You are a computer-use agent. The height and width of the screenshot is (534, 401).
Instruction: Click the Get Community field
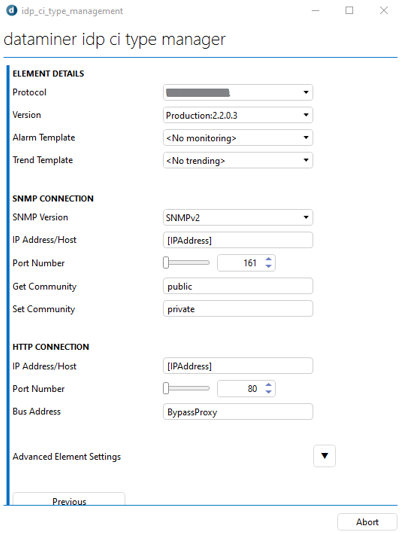click(x=238, y=286)
